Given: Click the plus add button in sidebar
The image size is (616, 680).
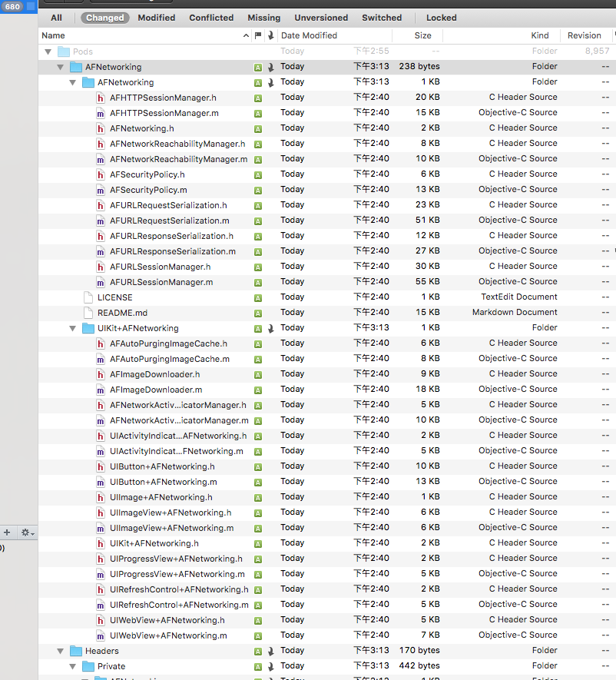Looking at the screenshot, I should (7, 532).
